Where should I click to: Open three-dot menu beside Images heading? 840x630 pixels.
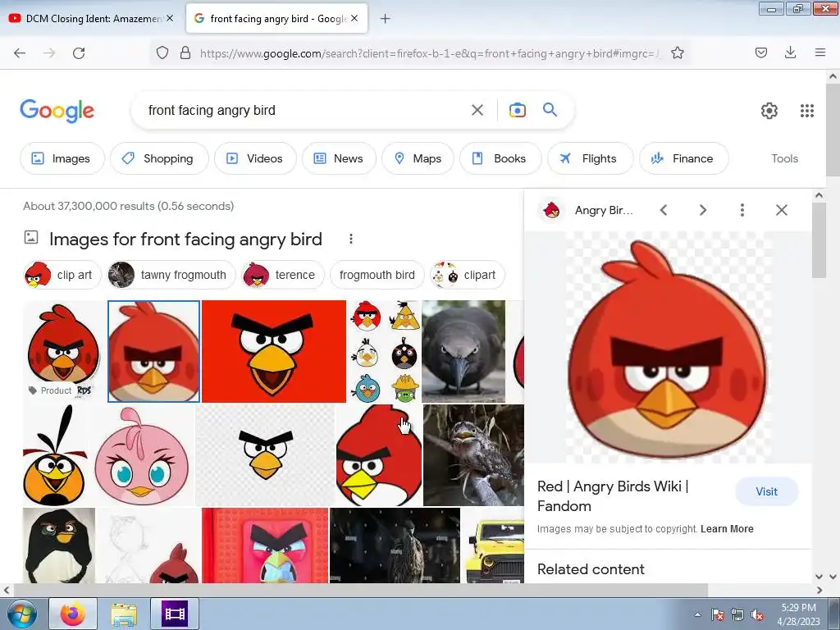[x=351, y=239]
